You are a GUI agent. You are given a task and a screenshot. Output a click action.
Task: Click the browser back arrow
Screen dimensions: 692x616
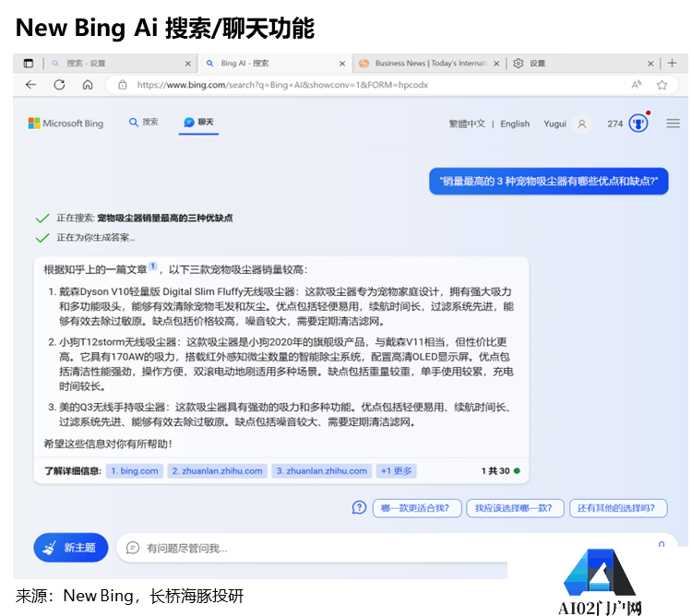[x=30, y=85]
